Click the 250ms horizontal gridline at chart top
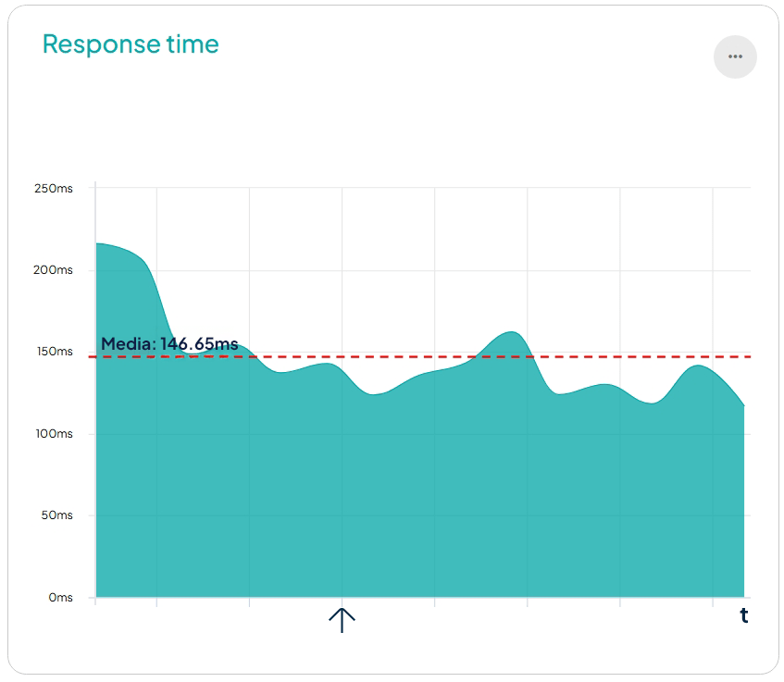 point(417,188)
